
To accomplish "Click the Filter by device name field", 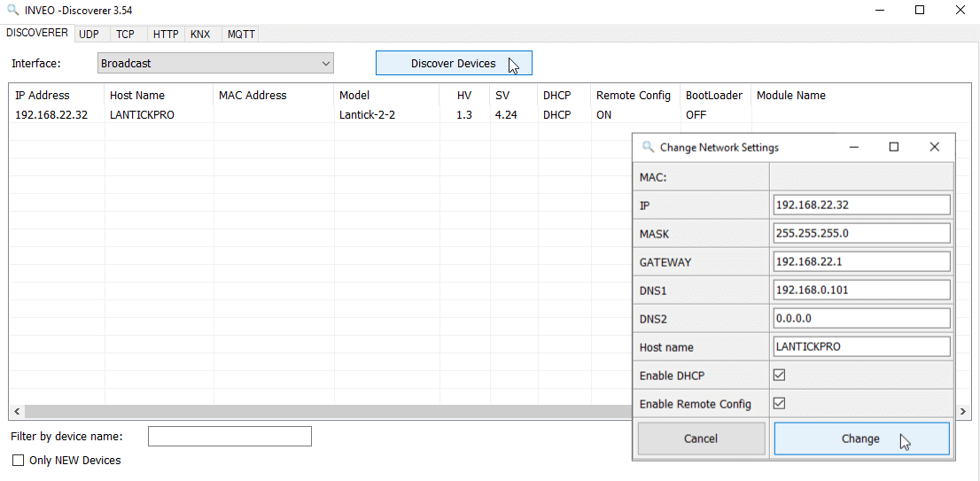I will pyautogui.click(x=229, y=437).
